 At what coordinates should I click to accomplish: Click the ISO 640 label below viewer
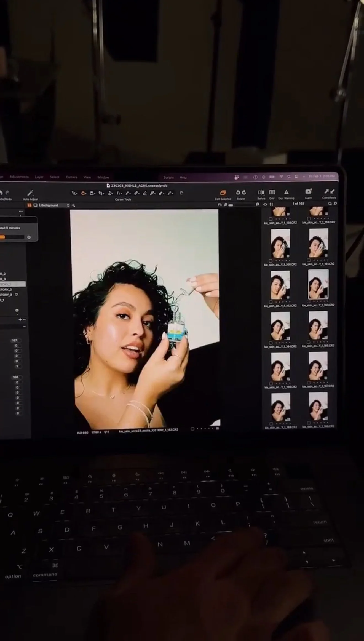pyautogui.click(x=82, y=432)
